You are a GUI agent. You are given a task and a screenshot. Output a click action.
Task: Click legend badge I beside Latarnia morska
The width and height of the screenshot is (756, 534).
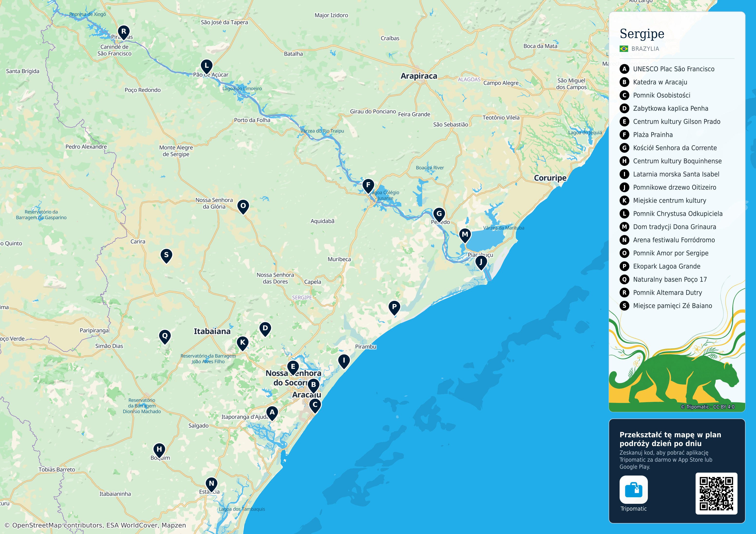(x=624, y=174)
